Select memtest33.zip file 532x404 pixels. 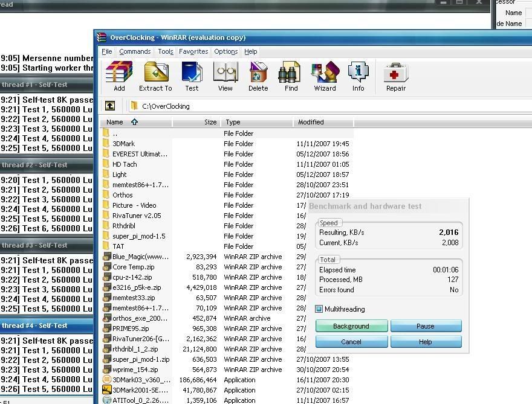click(x=134, y=298)
